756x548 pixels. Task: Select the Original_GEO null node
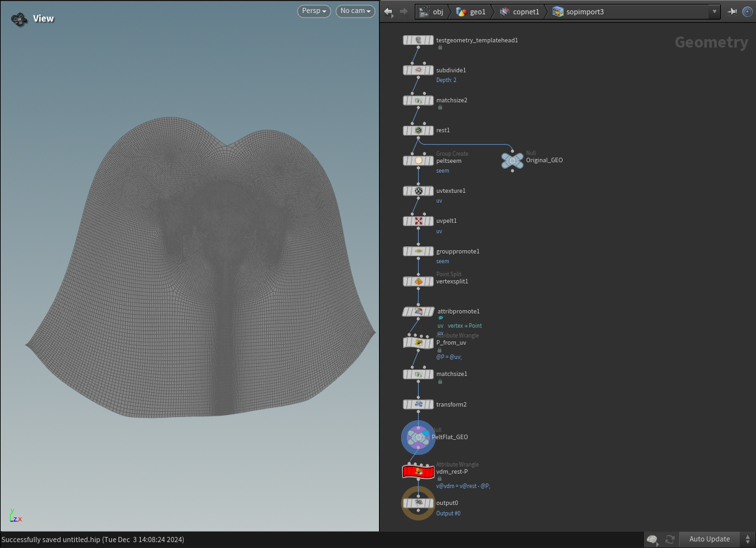(512, 160)
